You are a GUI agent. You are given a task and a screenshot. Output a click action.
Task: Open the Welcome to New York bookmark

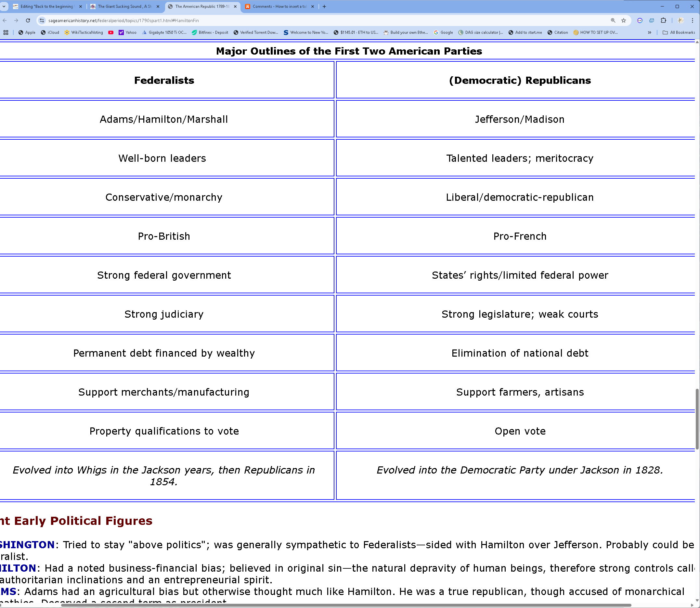306,32
